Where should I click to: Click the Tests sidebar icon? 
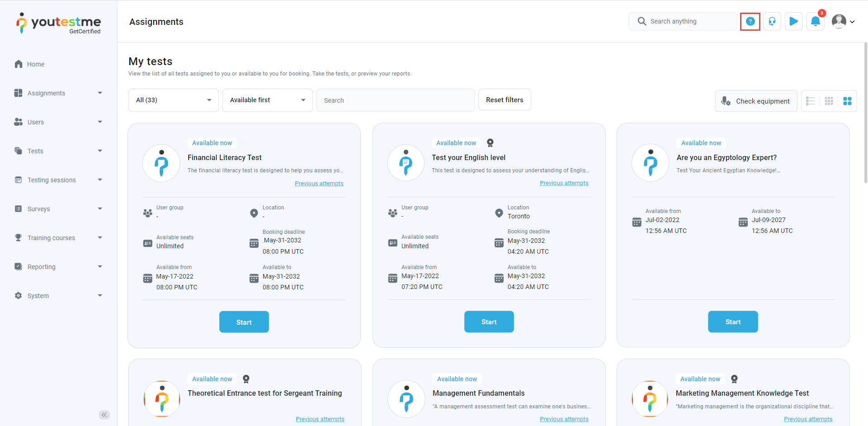(x=19, y=151)
